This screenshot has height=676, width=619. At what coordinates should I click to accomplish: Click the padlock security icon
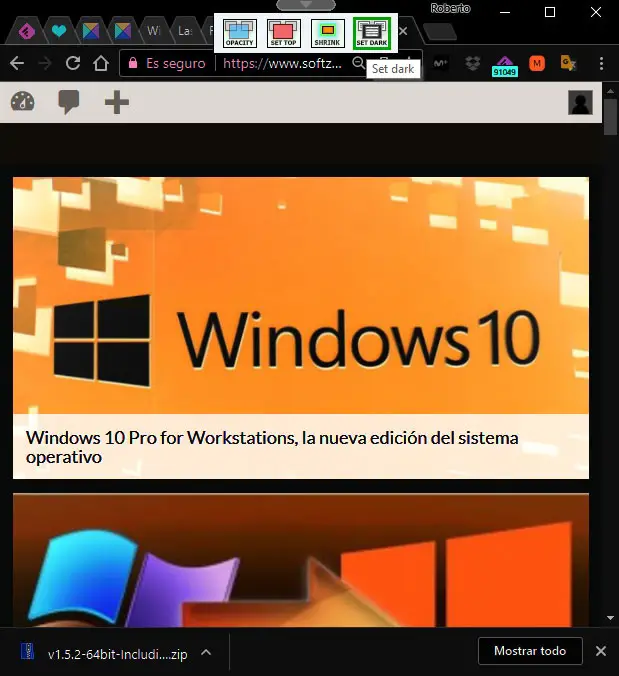click(133, 63)
